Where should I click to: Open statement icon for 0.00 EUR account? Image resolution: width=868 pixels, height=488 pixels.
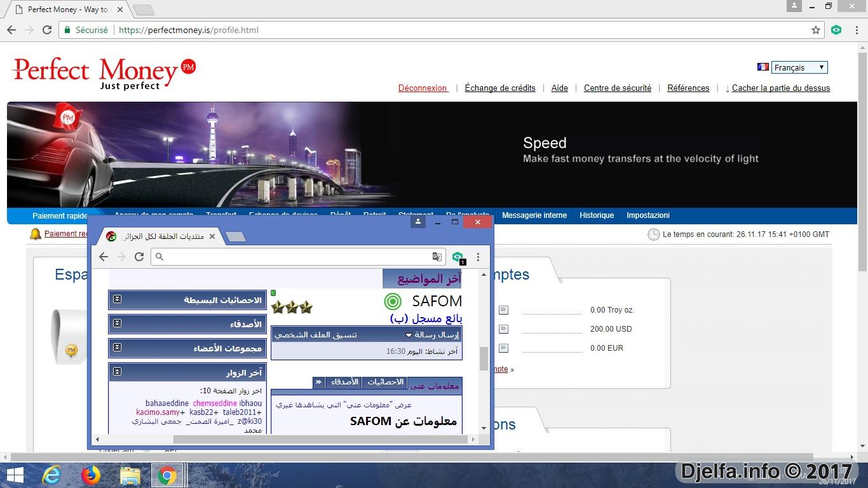click(503, 348)
